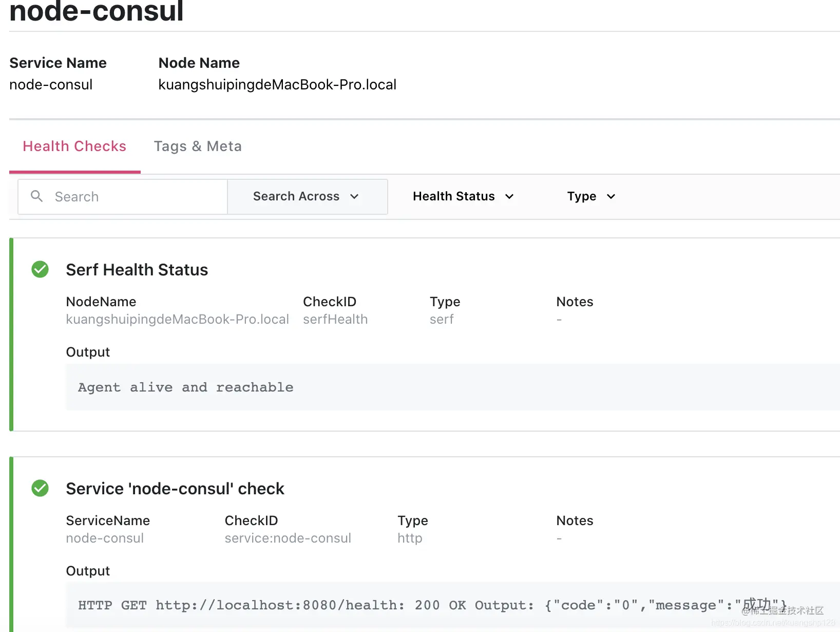Screen dimensions: 840x632
Task: Open the Search Across dropdown
Action: click(x=307, y=197)
